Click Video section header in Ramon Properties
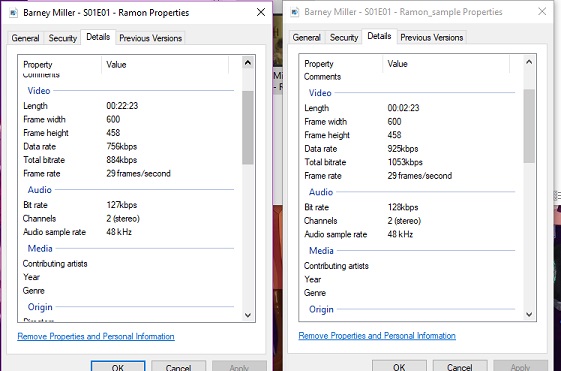561x371 pixels. coord(39,91)
